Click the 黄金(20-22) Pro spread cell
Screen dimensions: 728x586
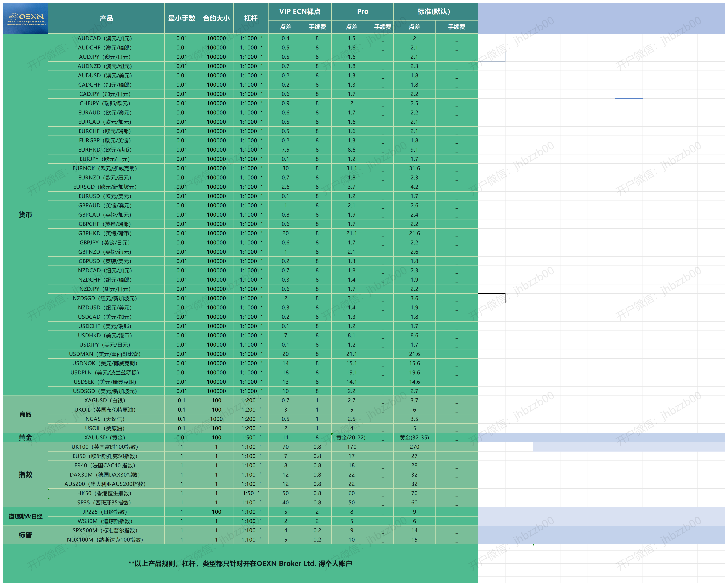(352, 437)
